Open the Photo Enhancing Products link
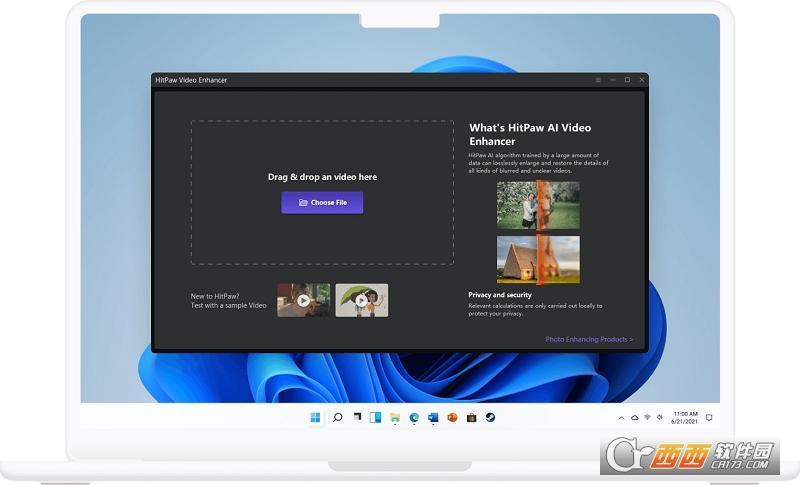Viewport: 800px width, 485px height. (589, 339)
